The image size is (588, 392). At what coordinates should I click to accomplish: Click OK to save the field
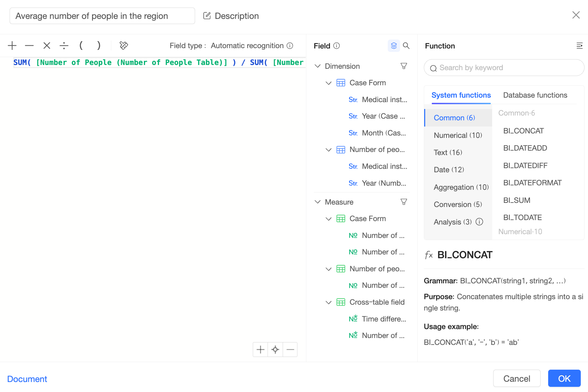(564, 378)
